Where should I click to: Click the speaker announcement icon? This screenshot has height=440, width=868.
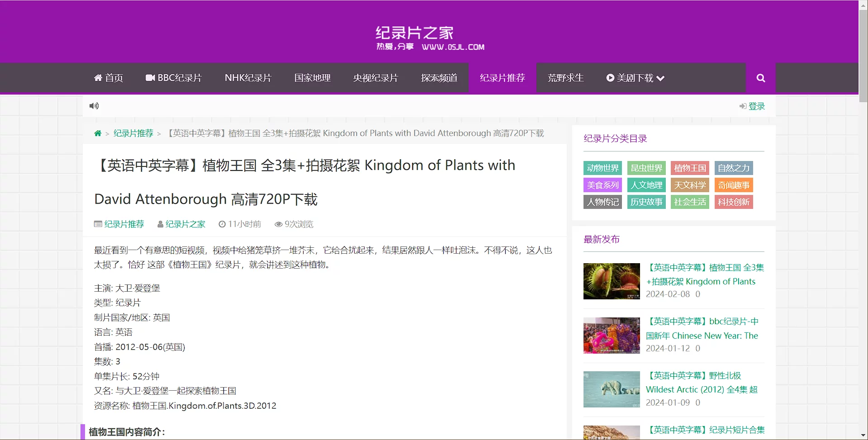pyautogui.click(x=94, y=106)
